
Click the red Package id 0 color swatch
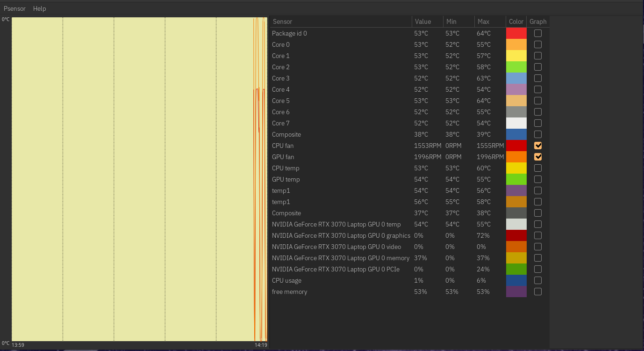tap(516, 33)
